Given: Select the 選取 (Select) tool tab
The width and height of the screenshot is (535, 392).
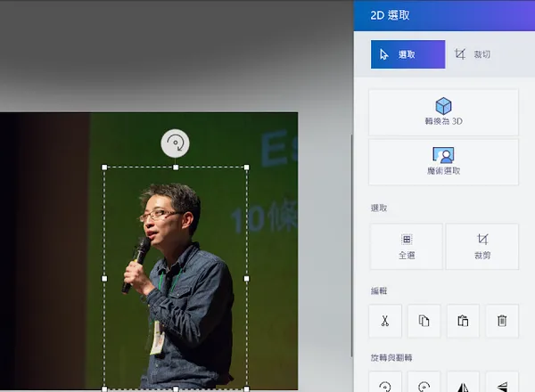Looking at the screenshot, I should tap(407, 54).
